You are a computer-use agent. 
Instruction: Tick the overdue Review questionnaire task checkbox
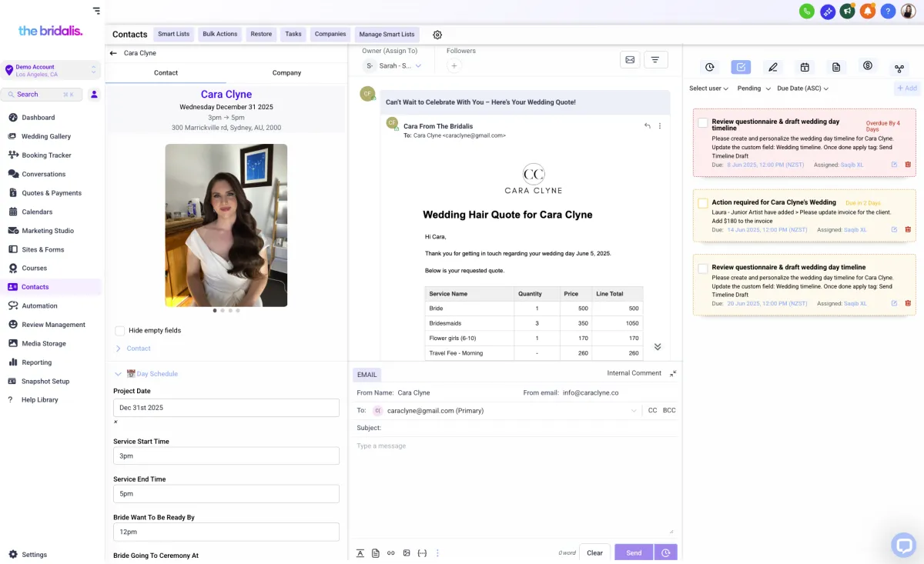[x=702, y=122]
